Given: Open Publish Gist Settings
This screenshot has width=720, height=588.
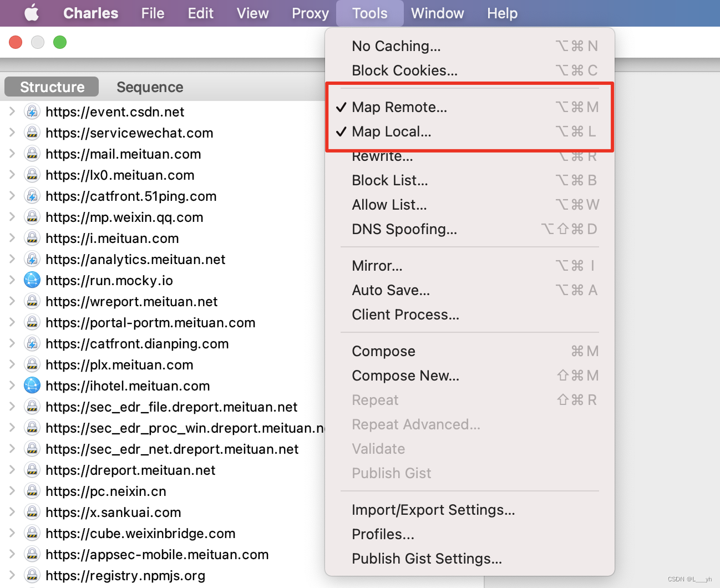Looking at the screenshot, I should coord(469,559).
